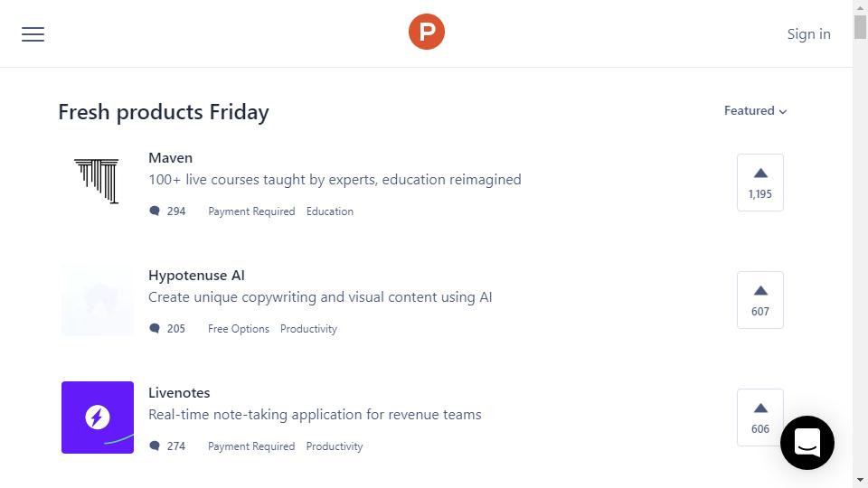
Task: Click the Product Hunt logo
Action: 427,33
